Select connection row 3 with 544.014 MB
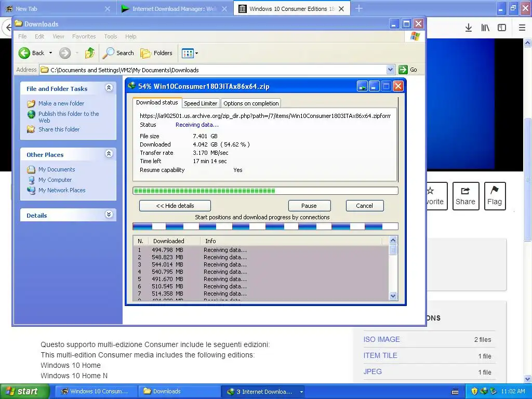 coord(261,264)
